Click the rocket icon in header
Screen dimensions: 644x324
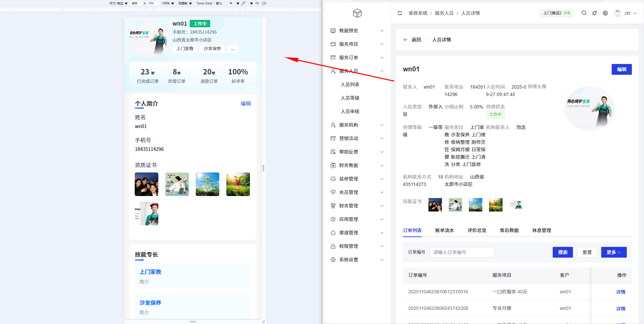tap(594, 13)
